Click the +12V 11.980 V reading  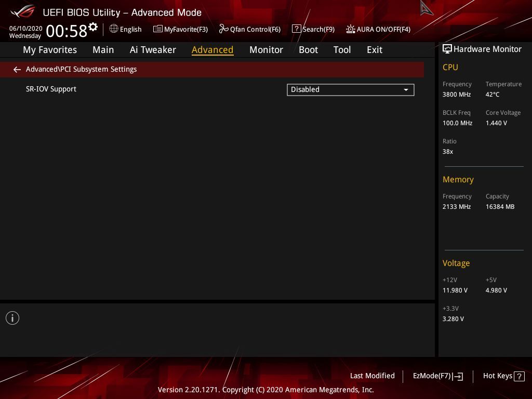pyautogui.click(x=455, y=290)
